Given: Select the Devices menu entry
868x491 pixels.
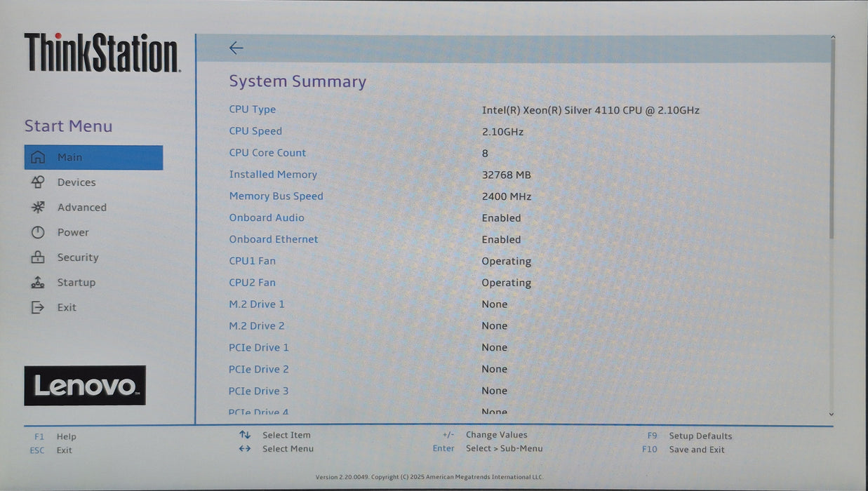Looking at the screenshot, I should pyautogui.click(x=76, y=182).
